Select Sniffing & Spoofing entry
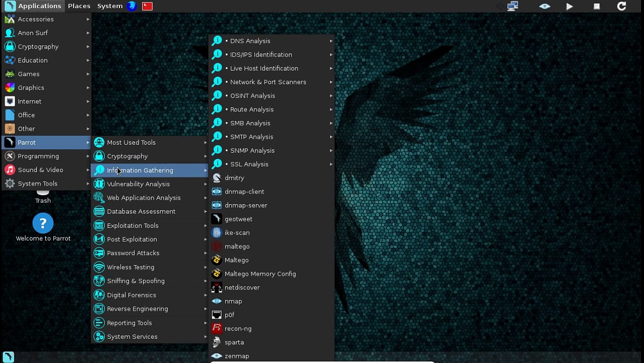This screenshot has height=363, width=644. tap(150, 281)
